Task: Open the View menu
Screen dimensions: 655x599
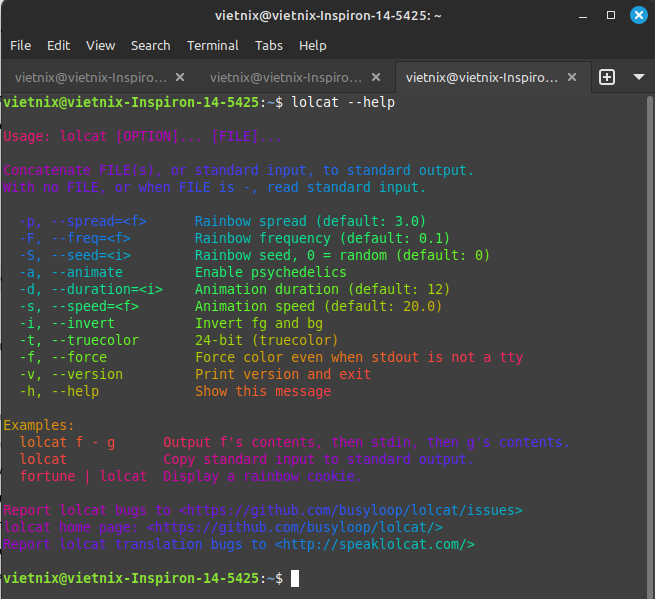Action: click(x=101, y=46)
